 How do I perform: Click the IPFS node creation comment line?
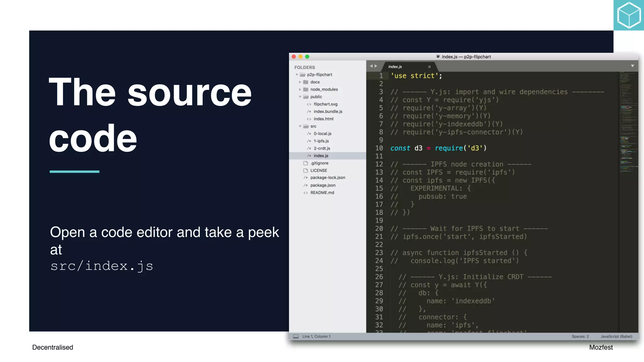[461, 164]
